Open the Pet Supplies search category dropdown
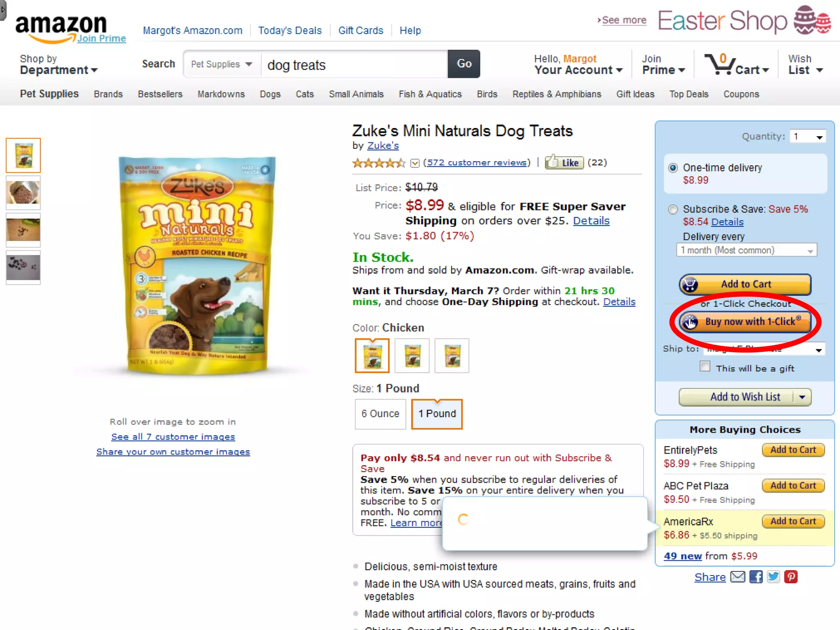The height and width of the screenshot is (630, 840). 221,64
